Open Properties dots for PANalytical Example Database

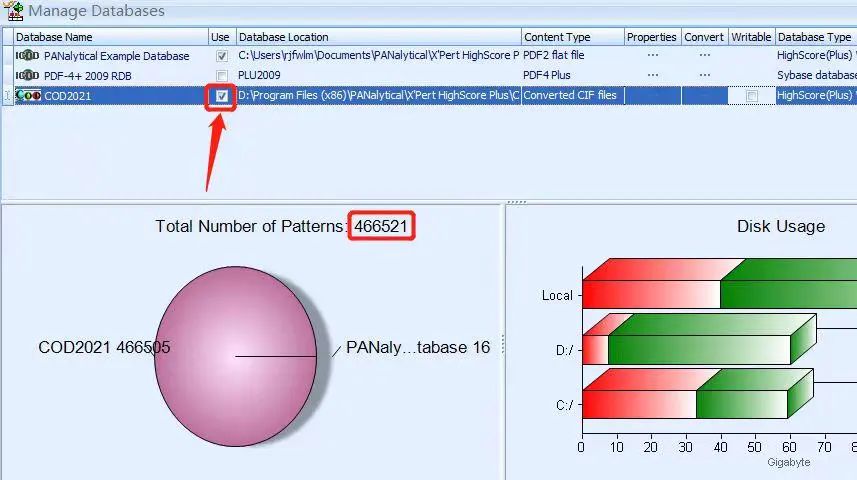(x=653, y=55)
